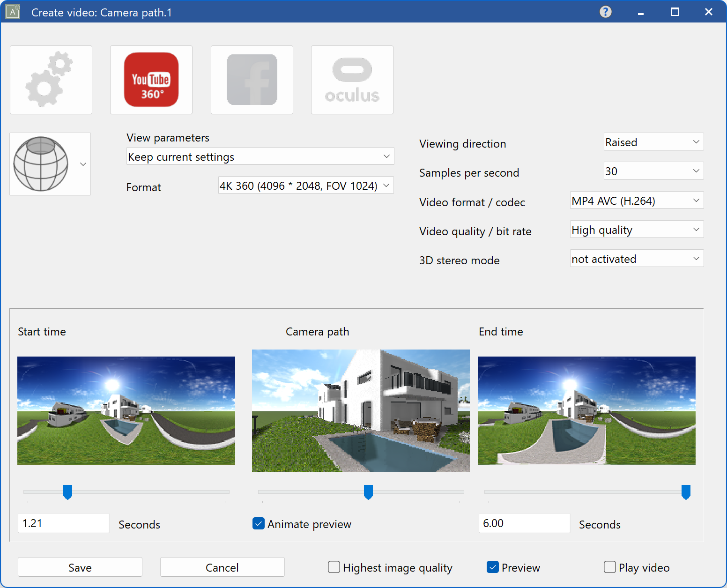Change Viewing direction from Raised

point(653,141)
